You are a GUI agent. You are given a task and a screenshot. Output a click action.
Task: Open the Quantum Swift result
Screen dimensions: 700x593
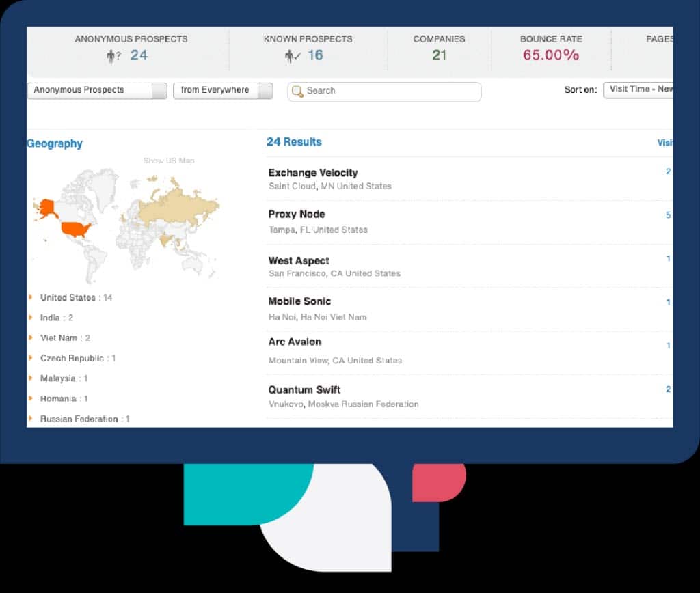click(304, 390)
